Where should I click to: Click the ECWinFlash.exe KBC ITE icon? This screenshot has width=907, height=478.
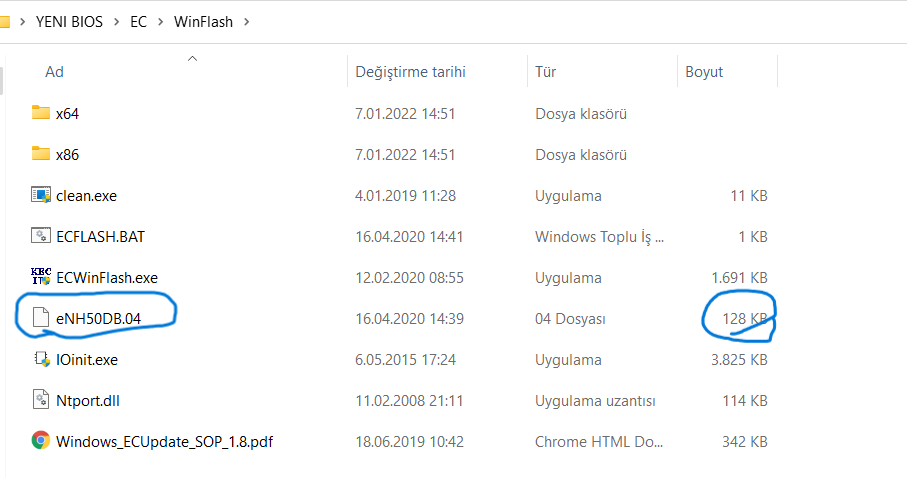click(x=40, y=277)
